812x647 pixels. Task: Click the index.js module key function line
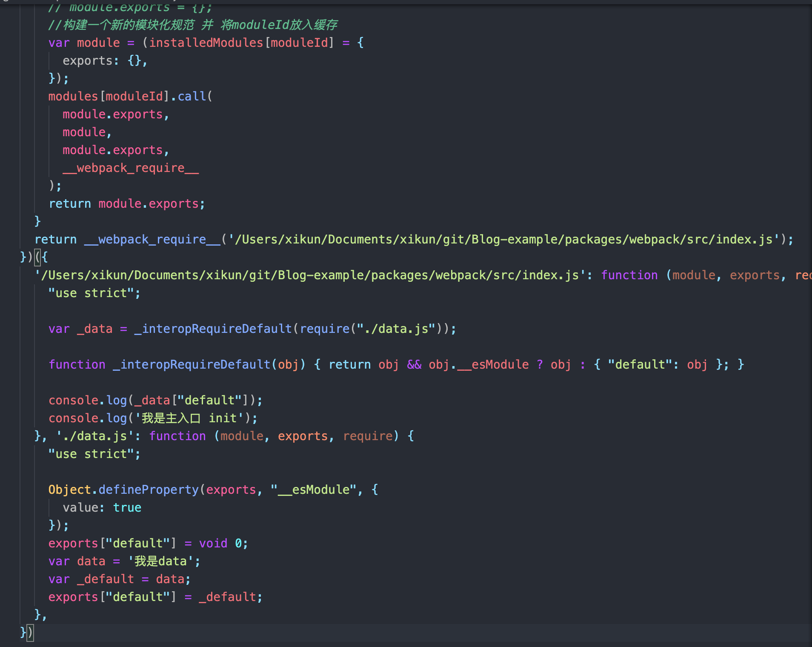tap(423, 275)
